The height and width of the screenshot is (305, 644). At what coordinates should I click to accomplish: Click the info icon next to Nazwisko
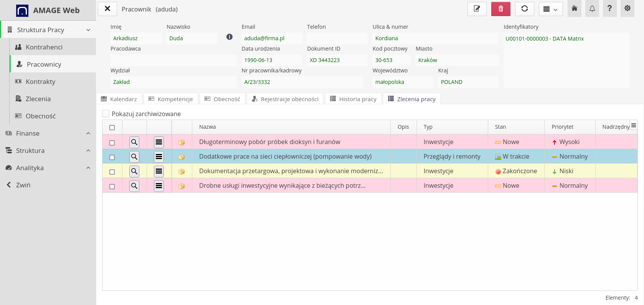230,37
